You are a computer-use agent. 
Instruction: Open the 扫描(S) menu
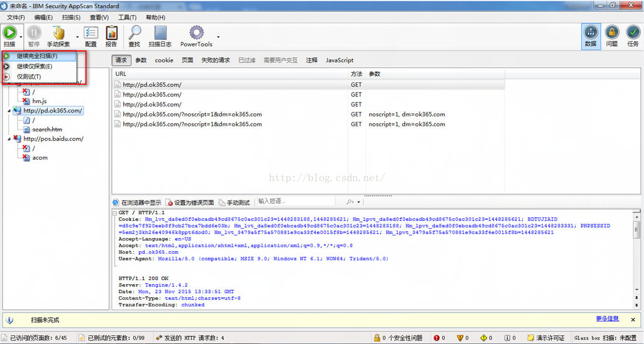pyautogui.click(x=71, y=17)
